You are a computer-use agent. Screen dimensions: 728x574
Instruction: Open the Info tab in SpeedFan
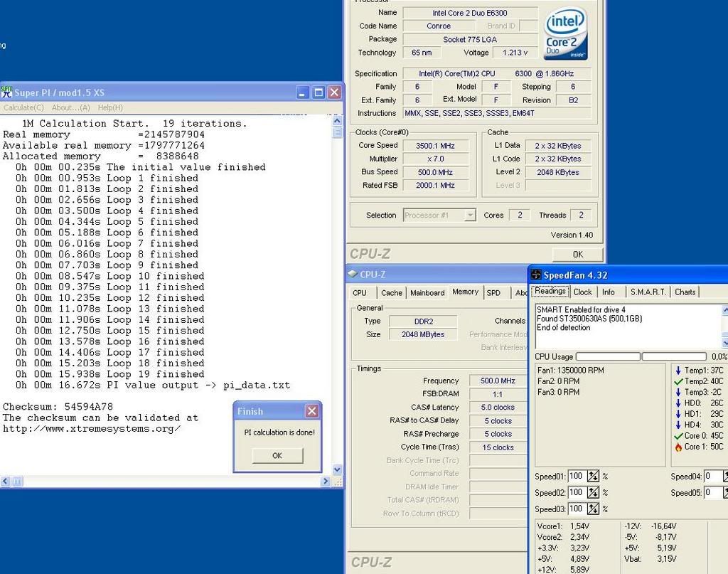pyautogui.click(x=609, y=292)
